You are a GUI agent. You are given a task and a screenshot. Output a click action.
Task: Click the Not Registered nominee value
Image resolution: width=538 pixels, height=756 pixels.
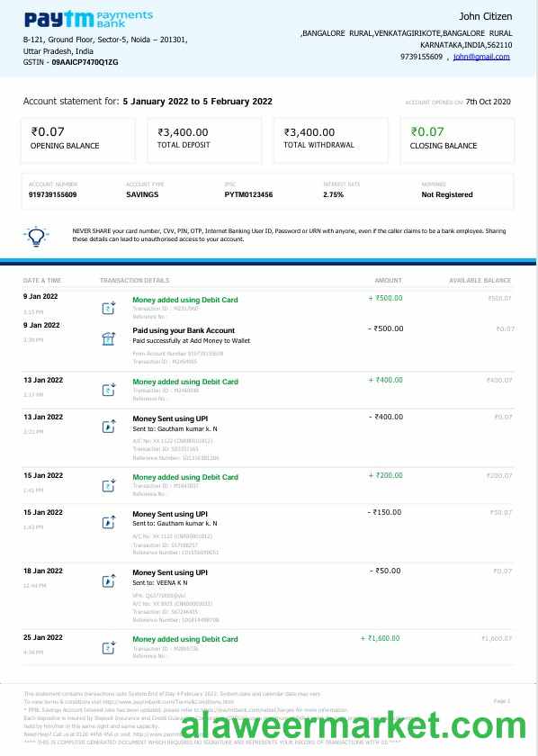447,194
